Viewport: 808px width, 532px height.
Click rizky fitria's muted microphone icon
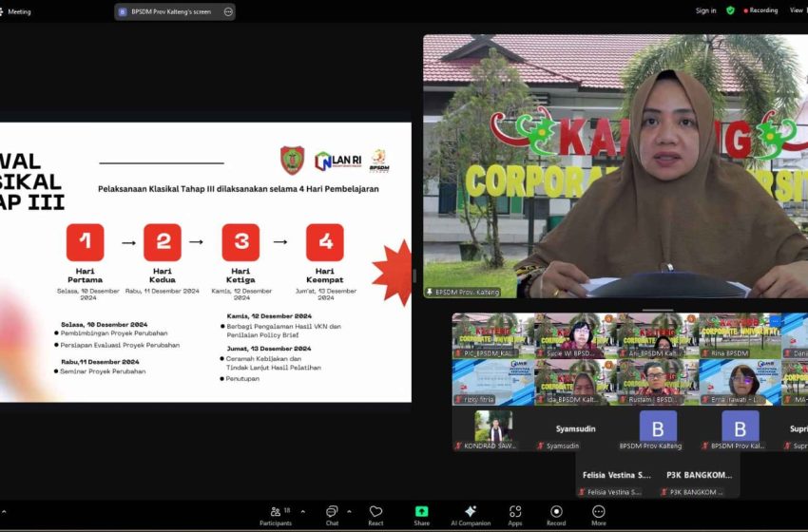(x=458, y=400)
